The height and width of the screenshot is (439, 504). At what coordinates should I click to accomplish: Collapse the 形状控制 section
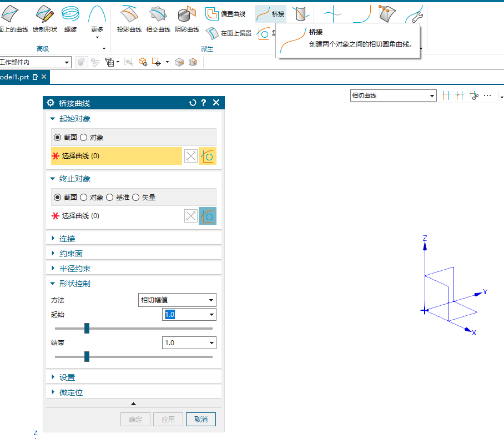(53, 284)
